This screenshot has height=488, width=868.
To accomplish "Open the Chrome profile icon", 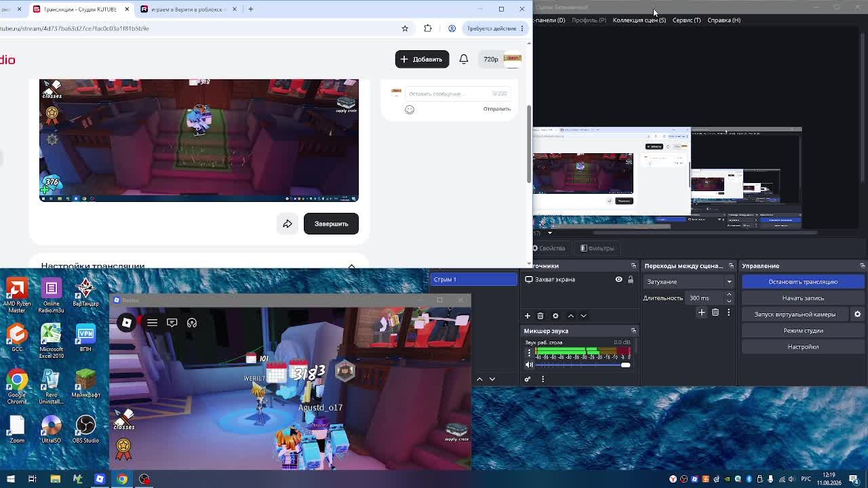I will tap(452, 28).
